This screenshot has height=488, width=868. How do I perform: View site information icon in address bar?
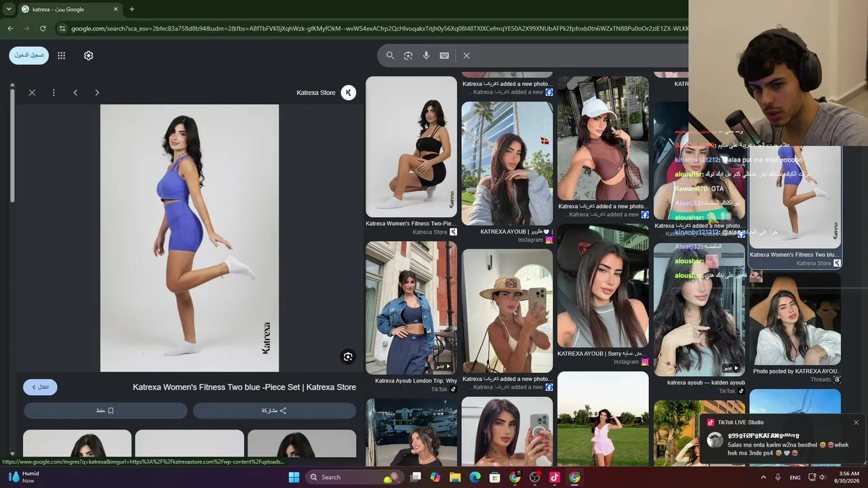62,28
